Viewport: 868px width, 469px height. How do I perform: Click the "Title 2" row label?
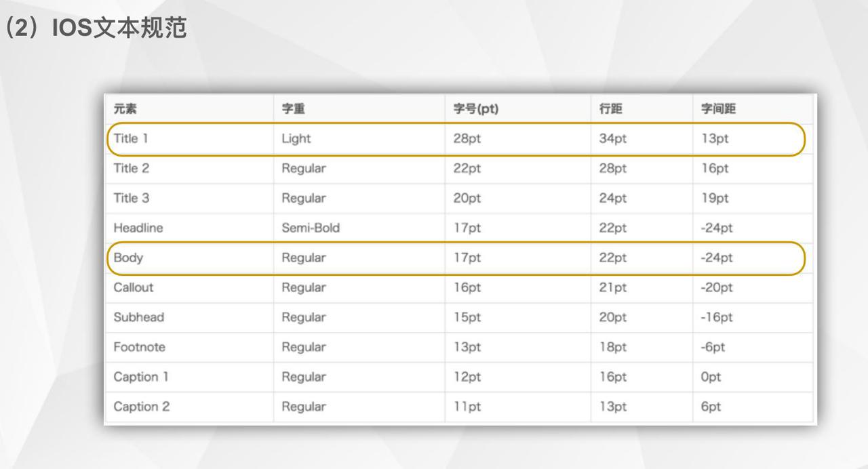point(132,169)
